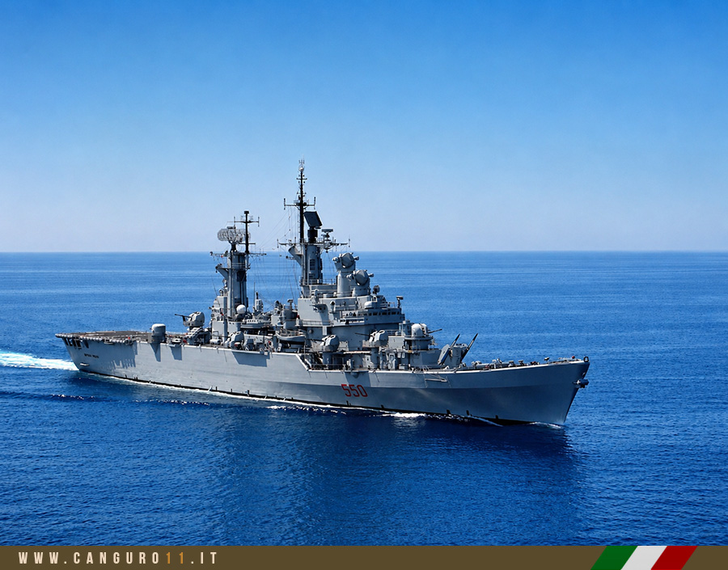Click the dark rectangular radar on main mast
The height and width of the screenshot is (570, 728).
click(313, 219)
